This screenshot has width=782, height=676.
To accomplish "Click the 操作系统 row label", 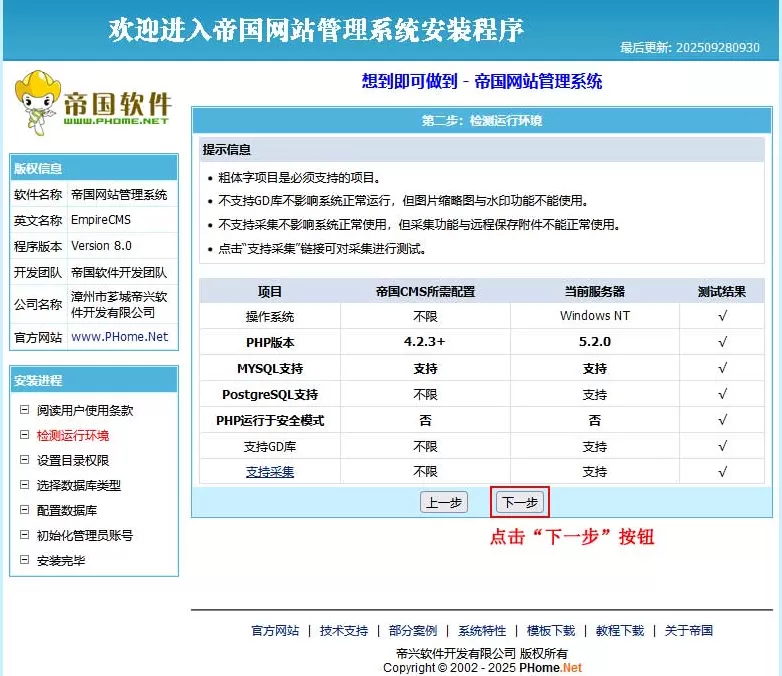I will (270, 316).
